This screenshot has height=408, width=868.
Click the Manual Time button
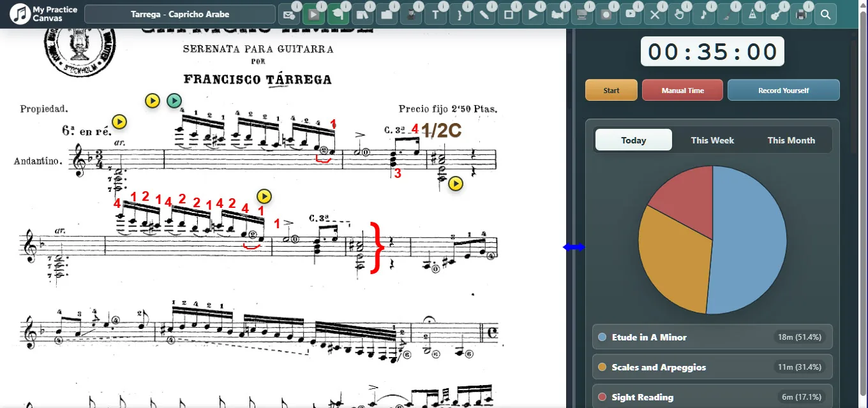[682, 90]
